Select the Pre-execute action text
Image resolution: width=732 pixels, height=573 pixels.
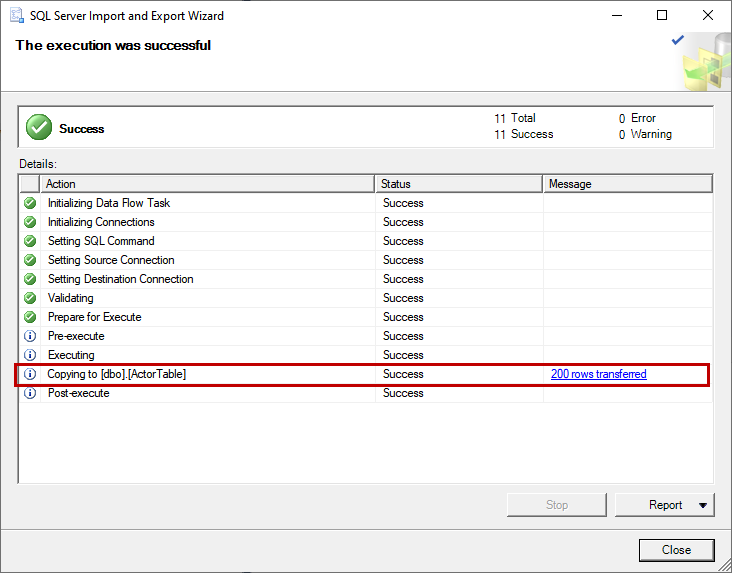(x=76, y=336)
